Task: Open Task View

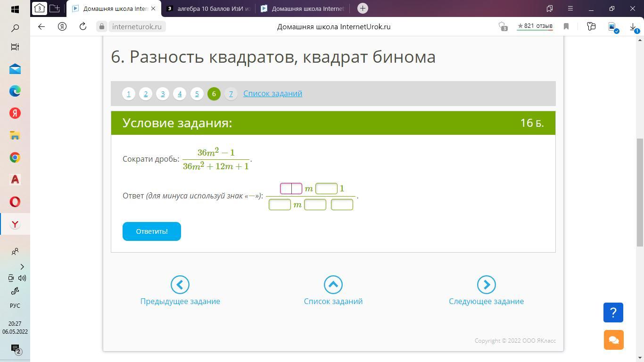Action: point(15,47)
